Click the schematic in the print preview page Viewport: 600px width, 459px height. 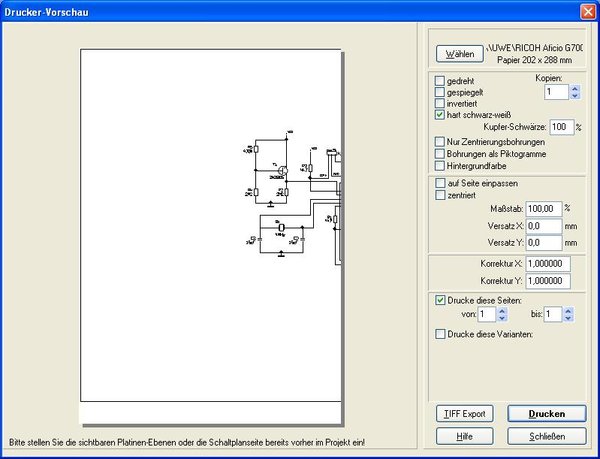(293, 198)
